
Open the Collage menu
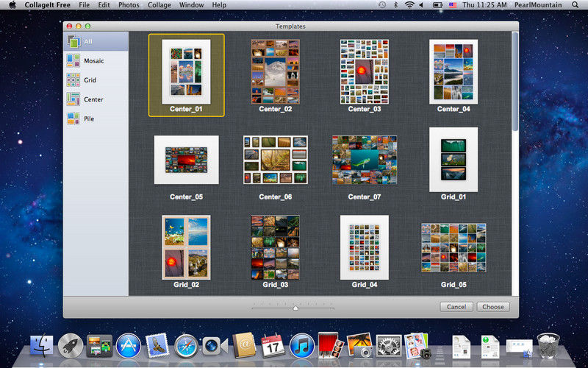point(158,5)
